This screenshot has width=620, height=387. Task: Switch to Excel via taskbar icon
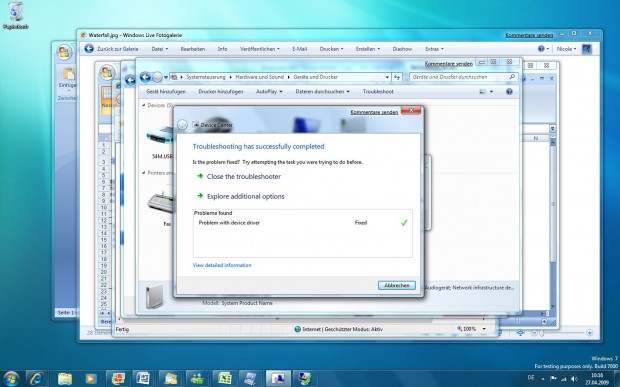(x=224, y=379)
